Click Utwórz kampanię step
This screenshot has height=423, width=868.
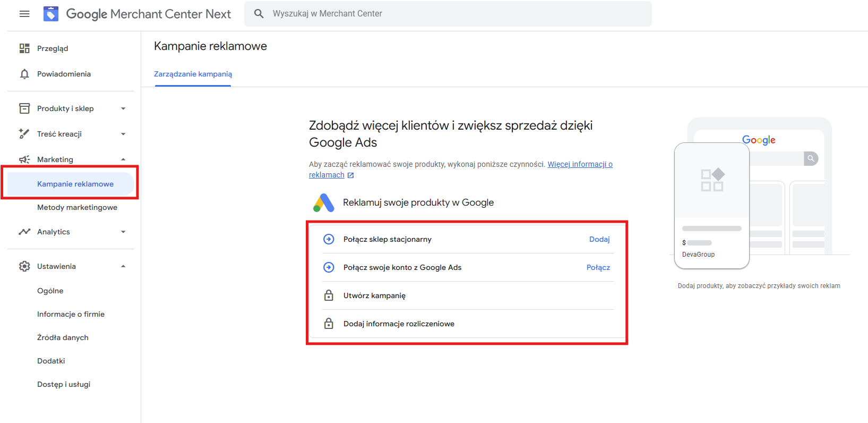(374, 295)
